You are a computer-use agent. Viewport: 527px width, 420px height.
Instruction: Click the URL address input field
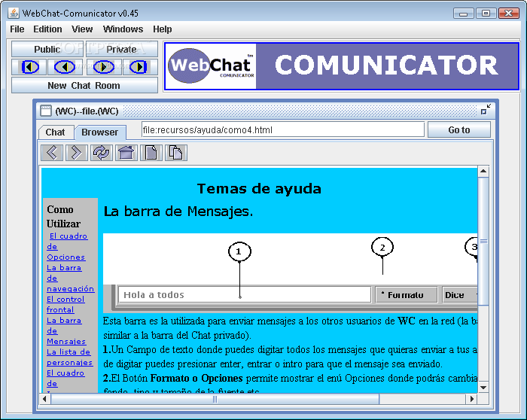pos(282,129)
